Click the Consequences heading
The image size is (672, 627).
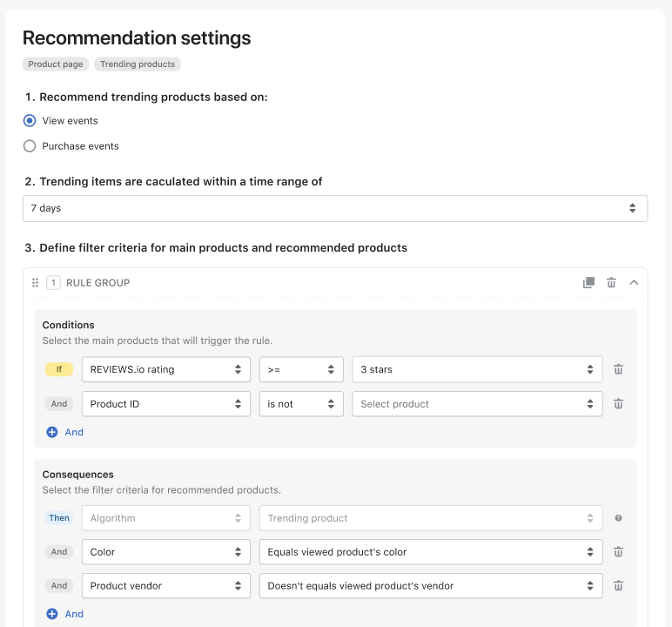pyautogui.click(x=78, y=475)
